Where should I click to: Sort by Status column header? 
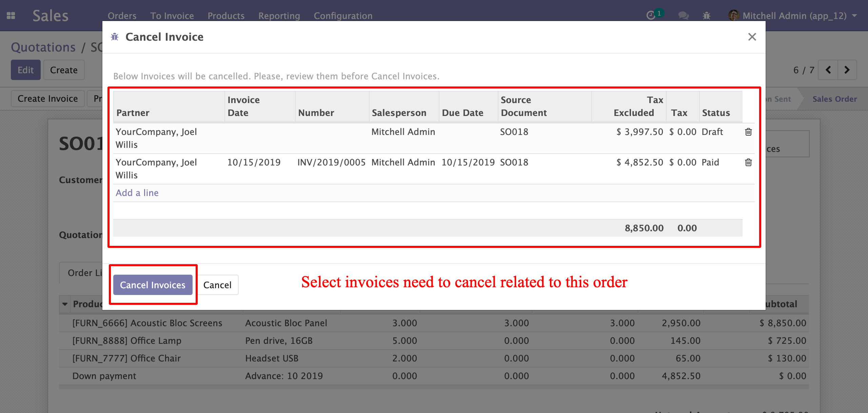[716, 113]
